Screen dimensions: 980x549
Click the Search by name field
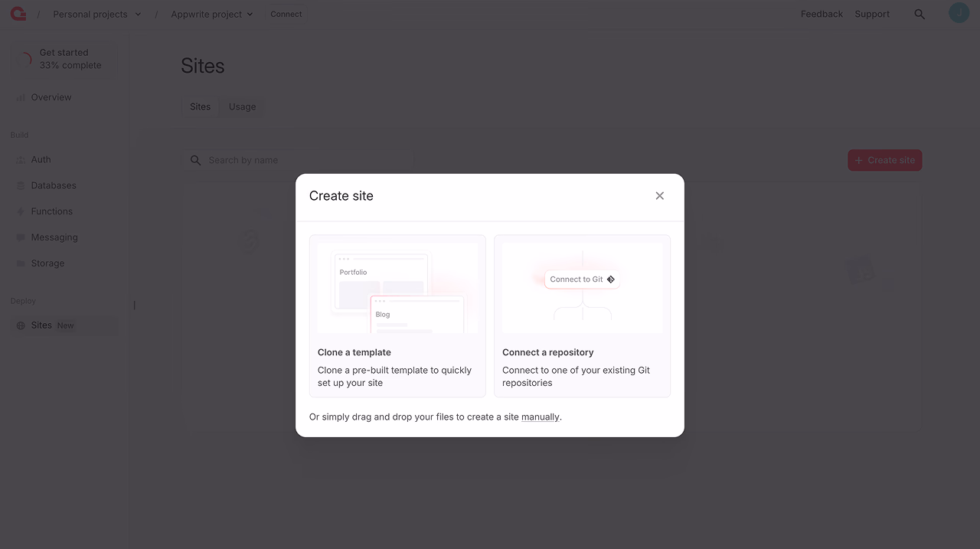(x=298, y=160)
